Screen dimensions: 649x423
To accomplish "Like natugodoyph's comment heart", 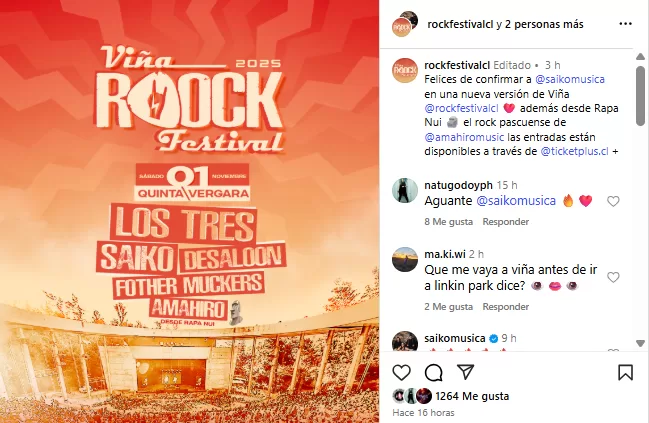I will [x=613, y=201].
